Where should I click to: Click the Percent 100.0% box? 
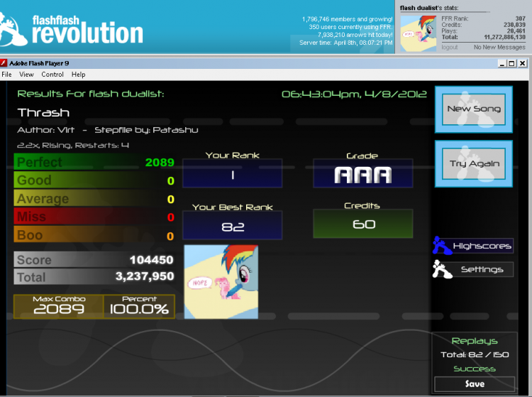point(139,306)
